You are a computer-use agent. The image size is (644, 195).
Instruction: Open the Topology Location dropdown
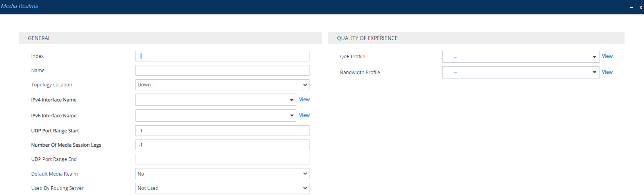222,85
